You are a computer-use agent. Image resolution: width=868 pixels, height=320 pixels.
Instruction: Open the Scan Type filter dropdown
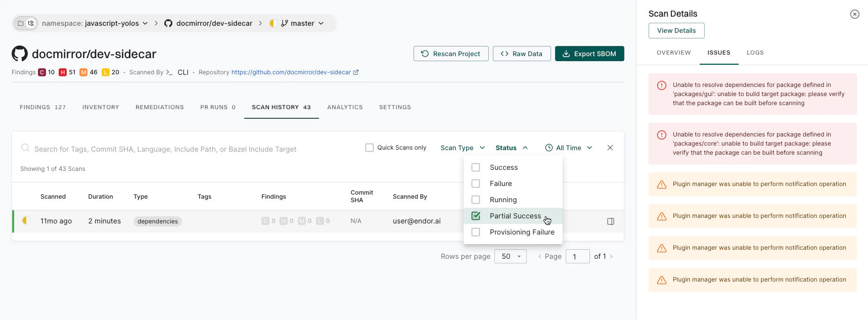tap(463, 148)
